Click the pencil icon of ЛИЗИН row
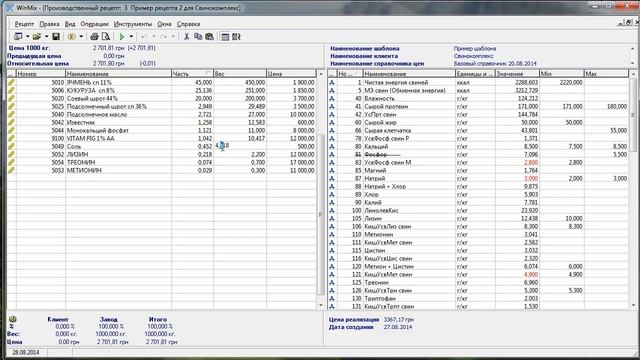The height and width of the screenshot is (360, 640). click(11, 154)
